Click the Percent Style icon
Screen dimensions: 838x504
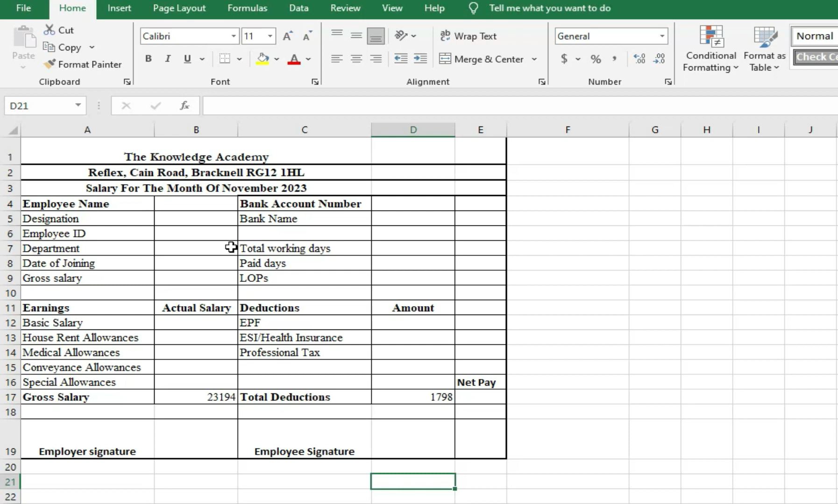[596, 59]
